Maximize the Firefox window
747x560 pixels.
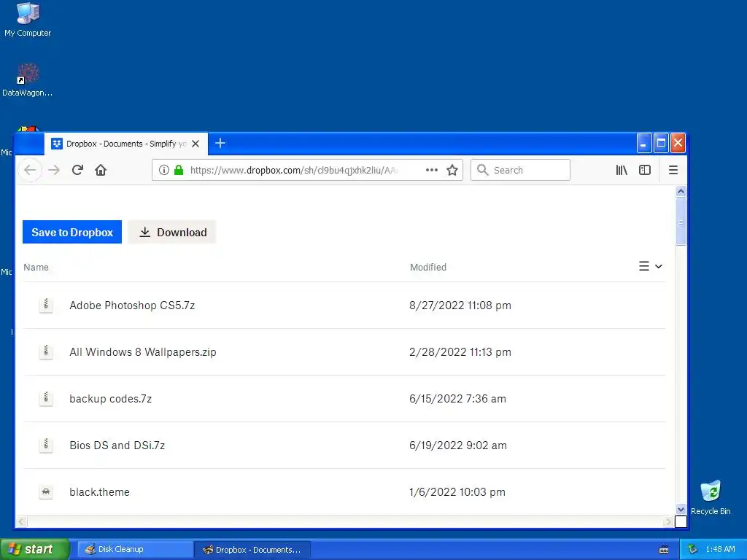click(661, 144)
